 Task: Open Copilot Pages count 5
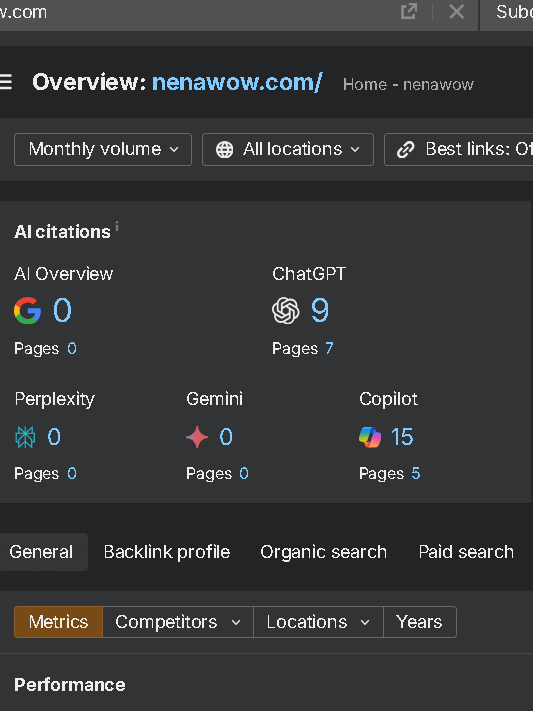[416, 473]
